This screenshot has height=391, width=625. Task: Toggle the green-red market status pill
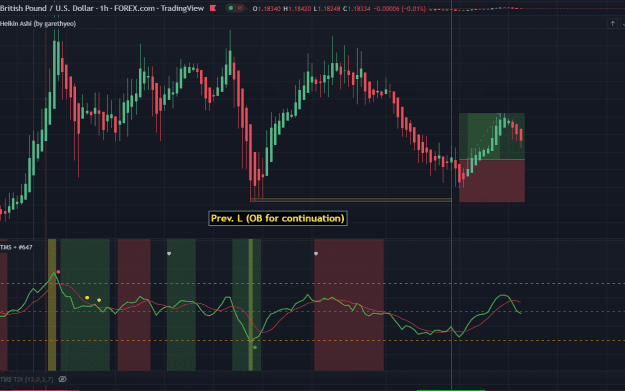pyautogui.click(x=235, y=8)
